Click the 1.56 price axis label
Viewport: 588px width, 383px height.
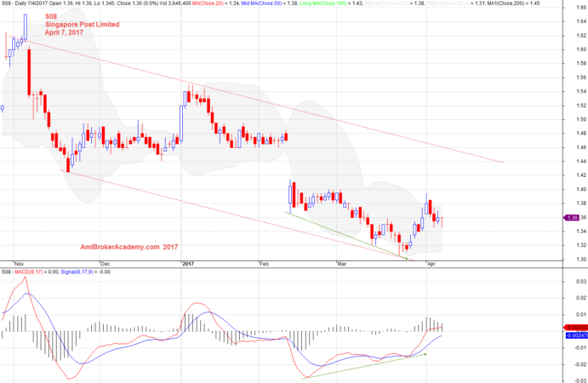[x=581, y=77]
